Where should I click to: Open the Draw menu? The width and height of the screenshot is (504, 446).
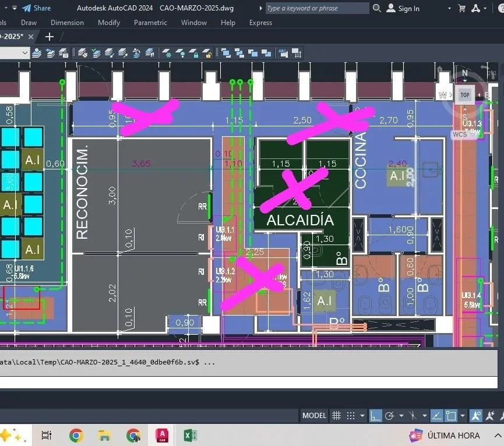click(29, 23)
